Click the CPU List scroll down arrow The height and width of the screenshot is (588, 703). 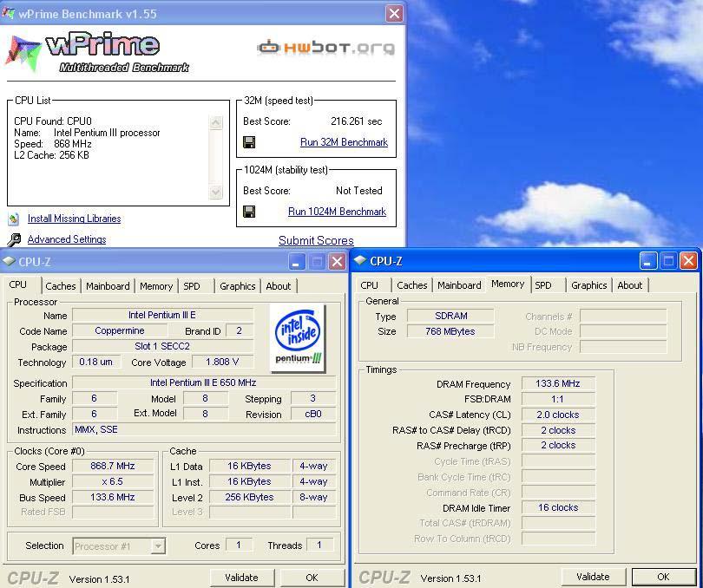pos(215,193)
